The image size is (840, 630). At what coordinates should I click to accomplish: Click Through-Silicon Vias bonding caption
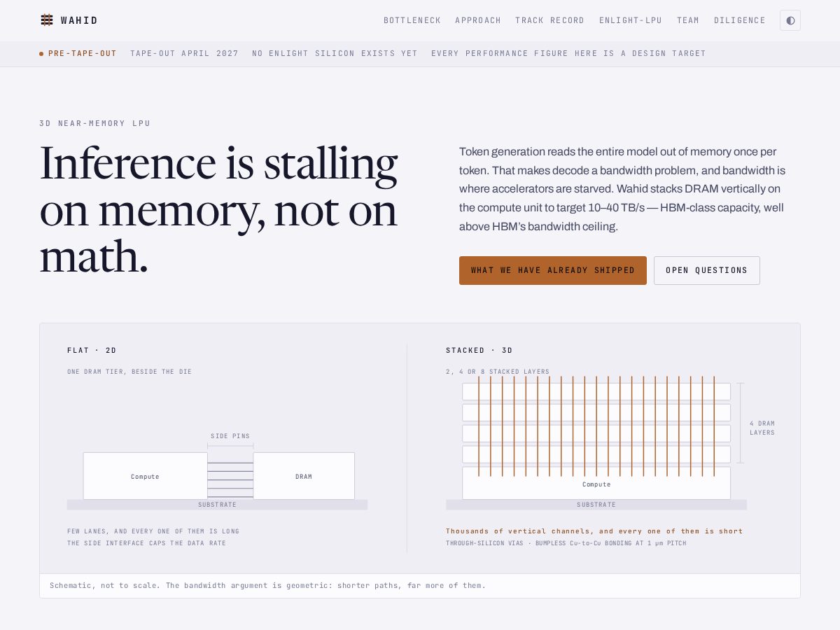(566, 543)
